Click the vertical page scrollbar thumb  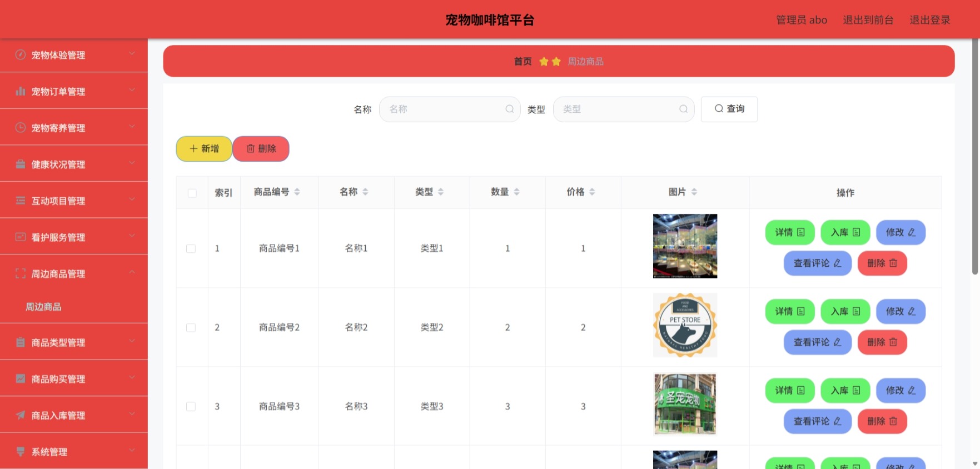975,157
